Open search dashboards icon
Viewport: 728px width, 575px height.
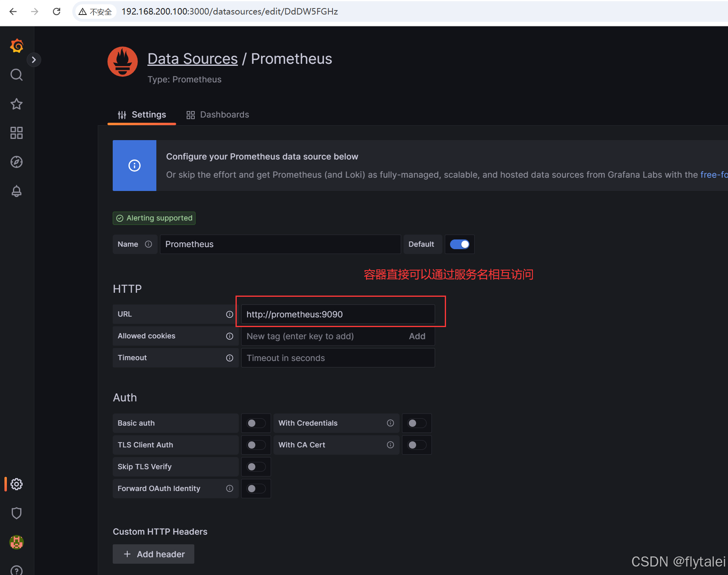[x=17, y=75]
